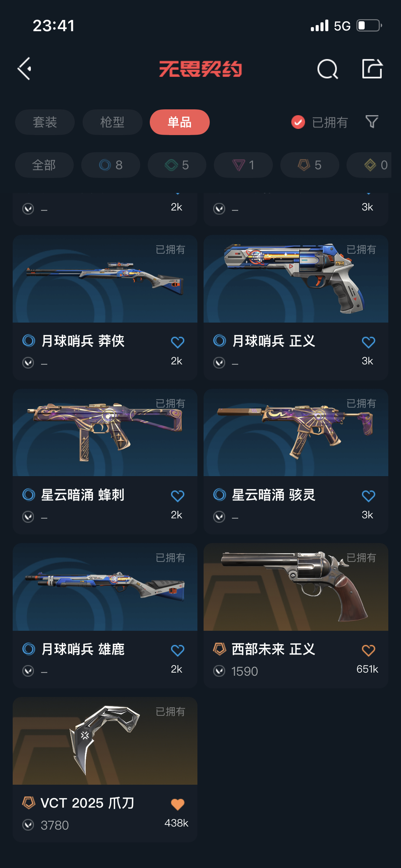Unlike VCT 2025 爪刀 orange heart
This screenshot has width=401, height=868.
pyautogui.click(x=177, y=804)
